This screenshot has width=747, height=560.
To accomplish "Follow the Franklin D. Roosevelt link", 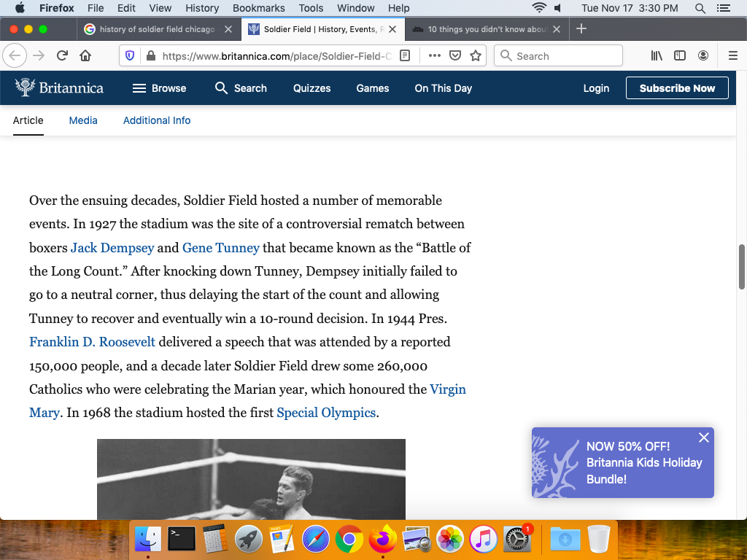I will 92,342.
